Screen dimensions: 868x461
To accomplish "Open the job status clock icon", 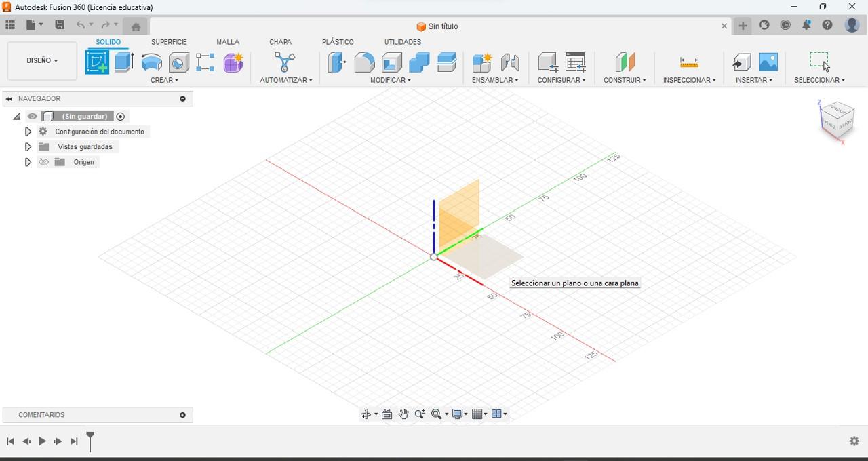I will [x=785, y=25].
